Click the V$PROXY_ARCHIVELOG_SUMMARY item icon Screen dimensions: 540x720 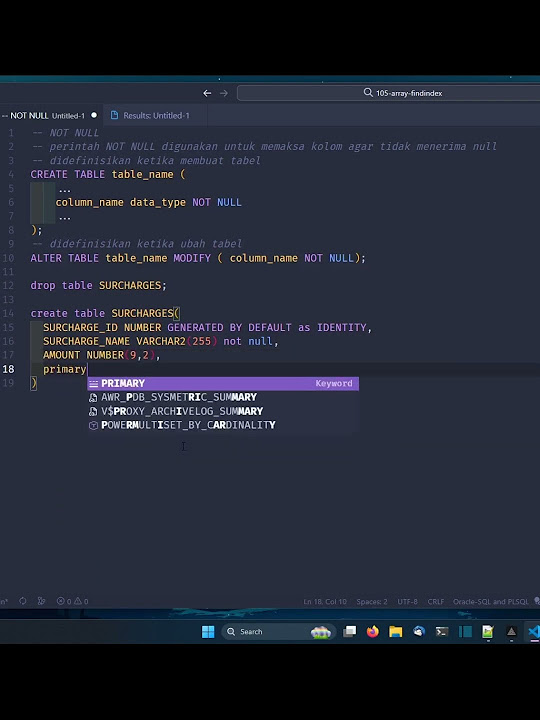click(x=93, y=411)
